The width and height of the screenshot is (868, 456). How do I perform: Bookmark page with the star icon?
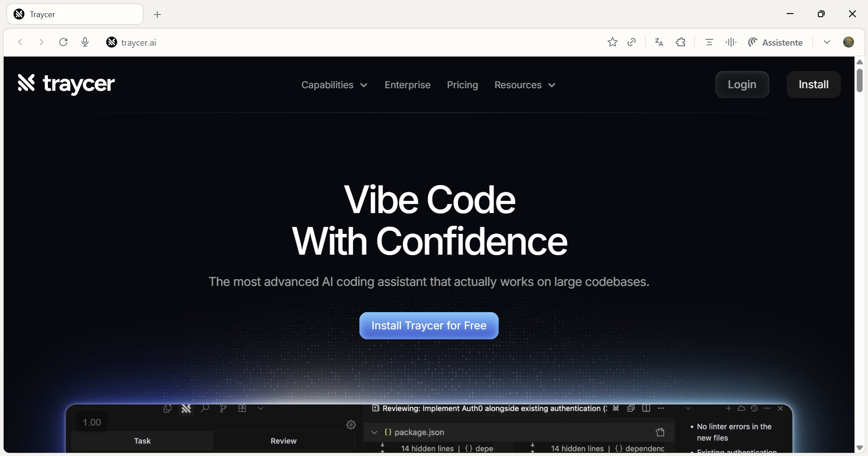coord(612,42)
